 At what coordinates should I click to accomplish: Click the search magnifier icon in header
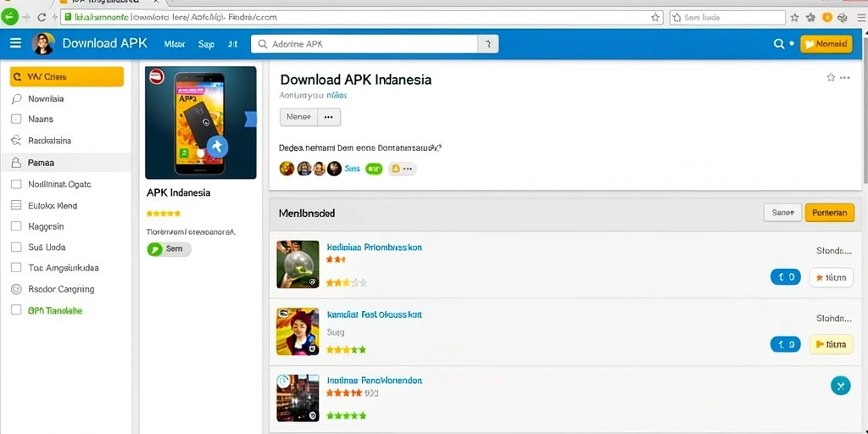[x=778, y=44]
